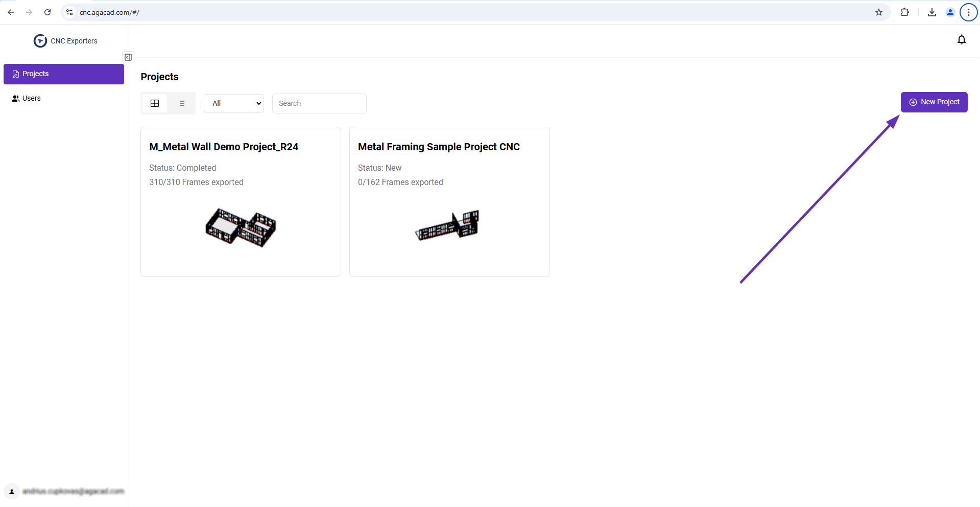Click the Metal Framing Sample Project model thumbnail
Viewport: 980px width, 507px height.
click(x=448, y=225)
